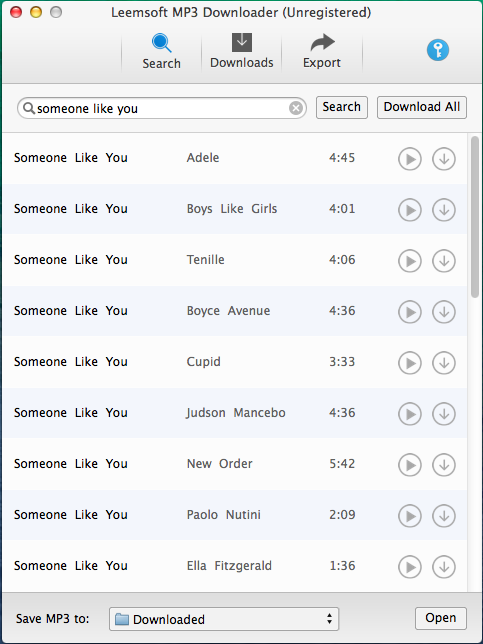Download the Ella Fitzgerald version
483x644 pixels.
pyautogui.click(x=444, y=566)
